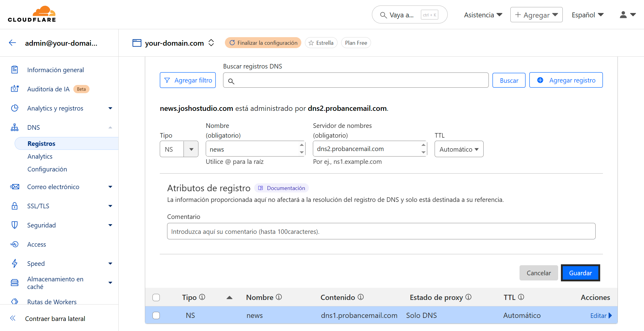The image size is (644, 331).
Task: Click the plus circle icon on Agregar registro
Action: 540,80
